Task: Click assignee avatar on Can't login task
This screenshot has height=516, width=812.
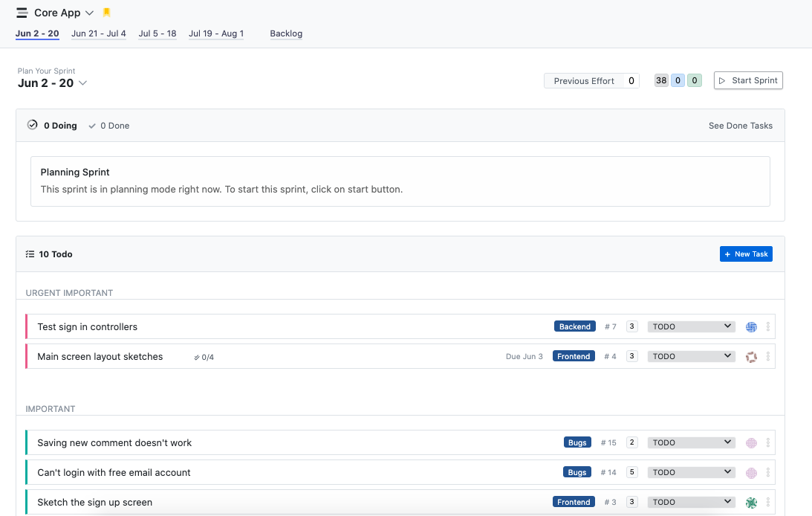Action: click(x=751, y=473)
